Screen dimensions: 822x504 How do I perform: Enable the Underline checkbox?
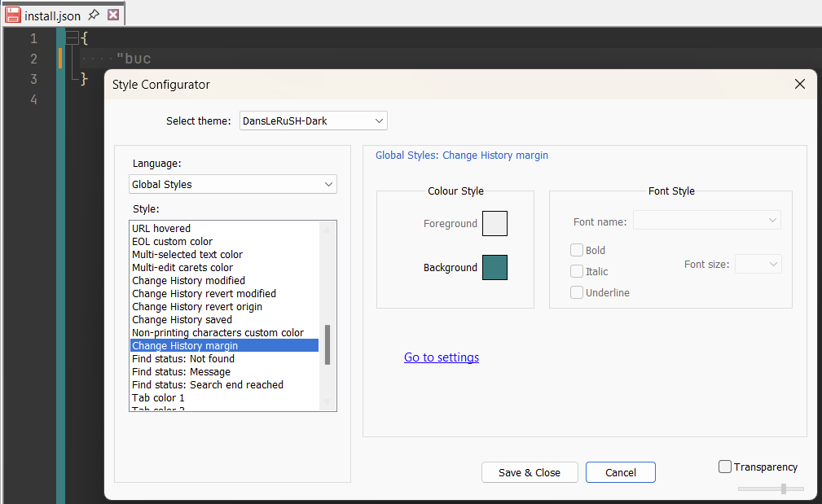pos(577,292)
